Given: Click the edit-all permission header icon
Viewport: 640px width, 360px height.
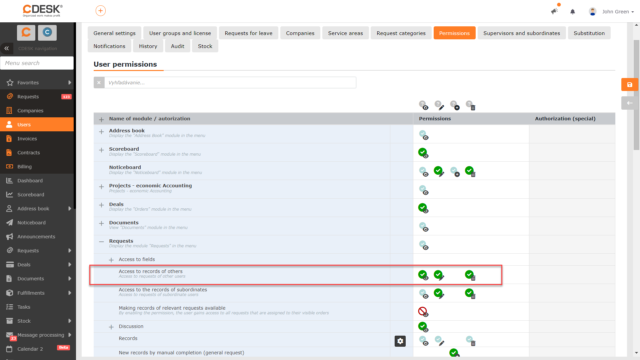Looking at the screenshot, I should pos(439,105).
